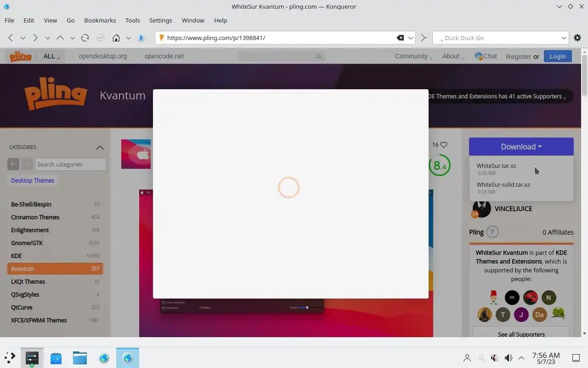The height and width of the screenshot is (368, 588).
Task: Click the 8.4 rating circle
Action: click(440, 165)
